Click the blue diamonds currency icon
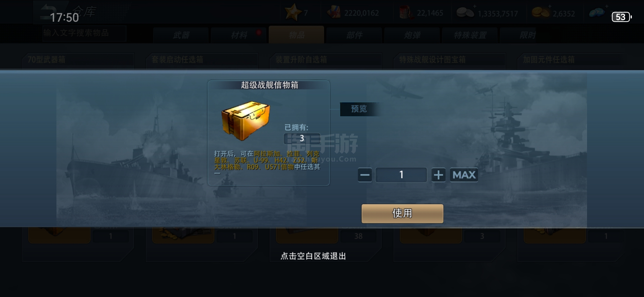The width and height of the screenshot is (644, 297). point(597,12)
